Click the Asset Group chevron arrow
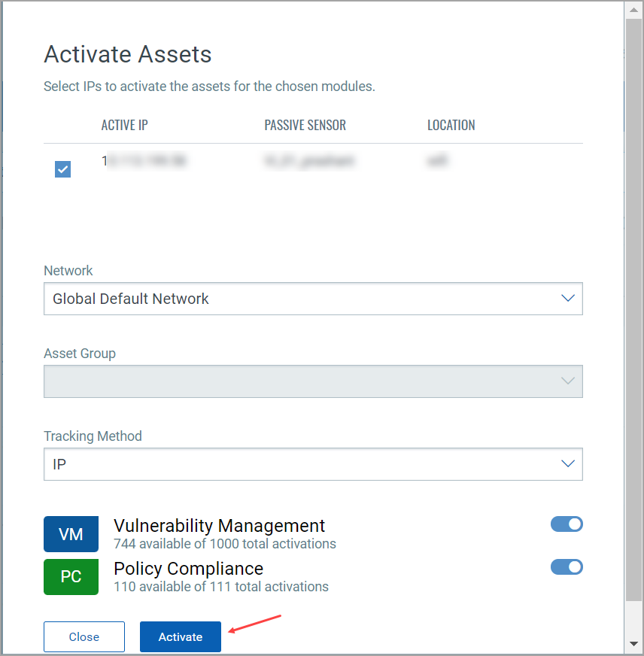 (568, 381)
